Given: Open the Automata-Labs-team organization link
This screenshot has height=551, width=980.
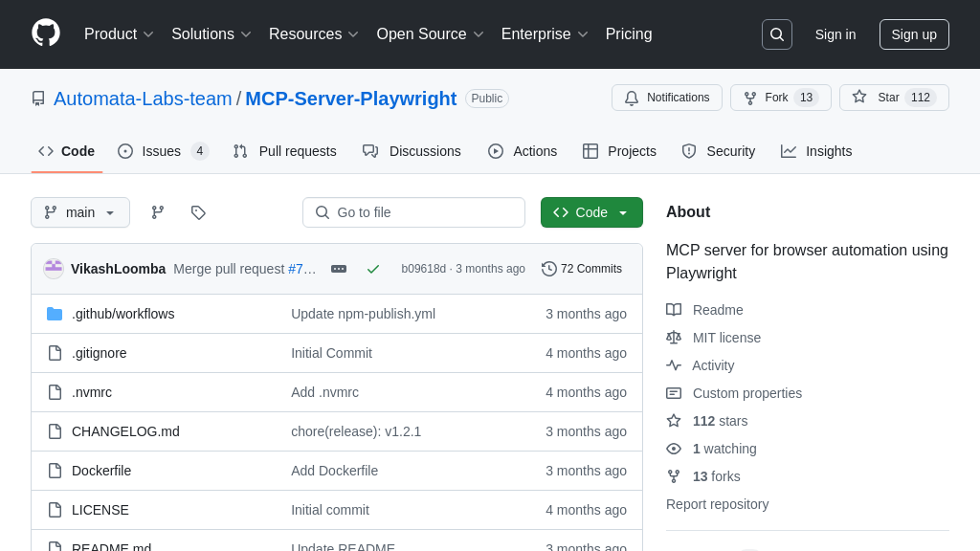Looking at the screenshot, I should [143, 99].
